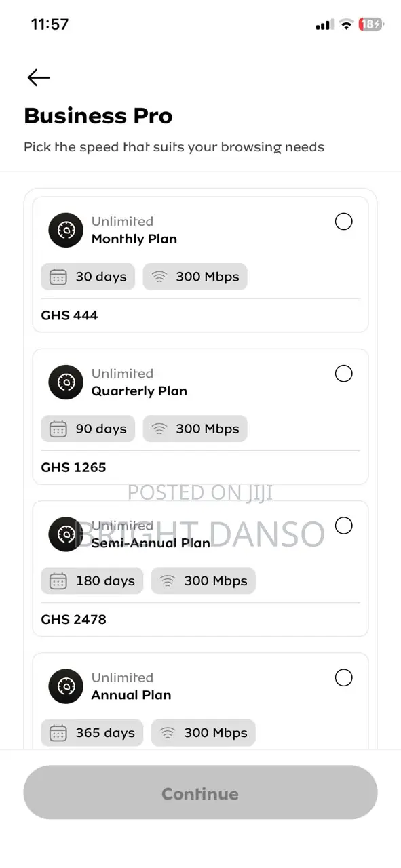Choose the Annual Plan radio button
This screenshot has width=401, height=868.
tap(344, 677)
